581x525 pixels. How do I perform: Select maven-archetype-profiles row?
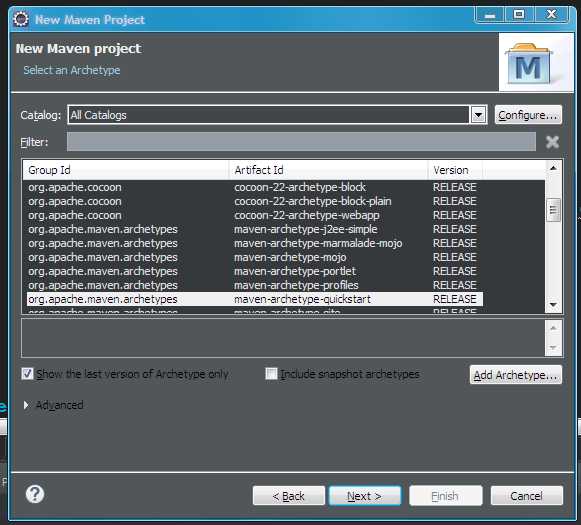254,285
